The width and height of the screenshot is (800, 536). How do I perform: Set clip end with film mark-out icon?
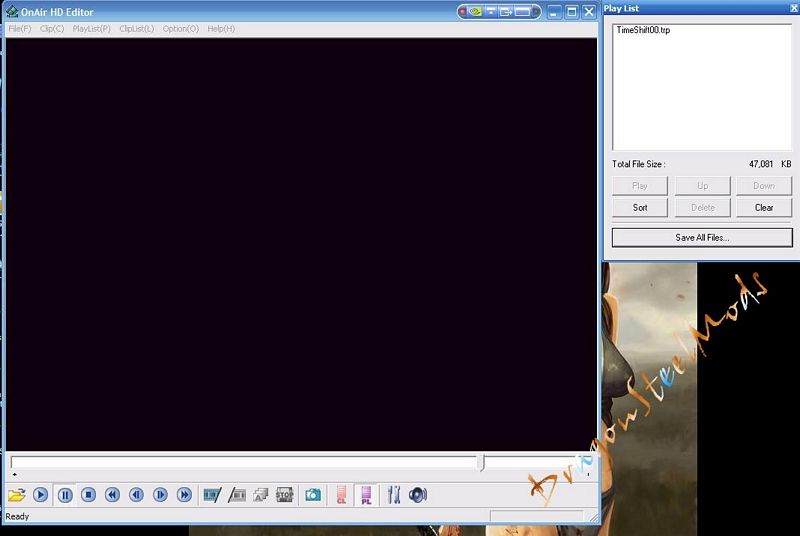pos(237,495)
